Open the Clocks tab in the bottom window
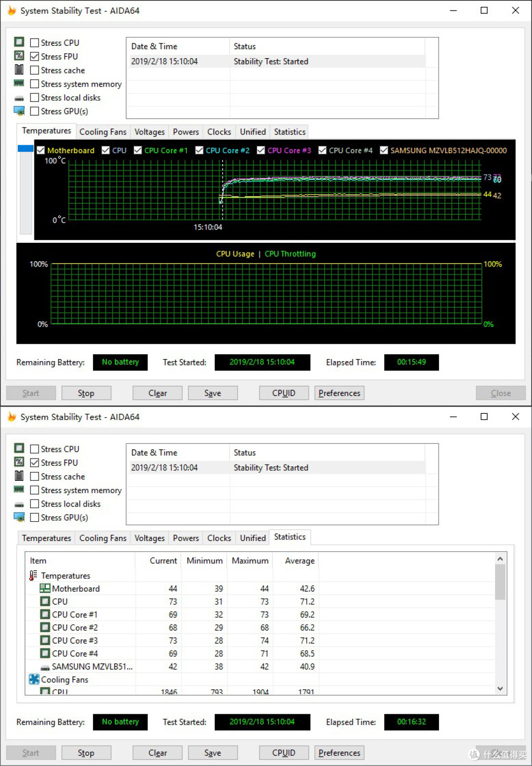Screen dimensions: 532x766 (x=219, y=538)
